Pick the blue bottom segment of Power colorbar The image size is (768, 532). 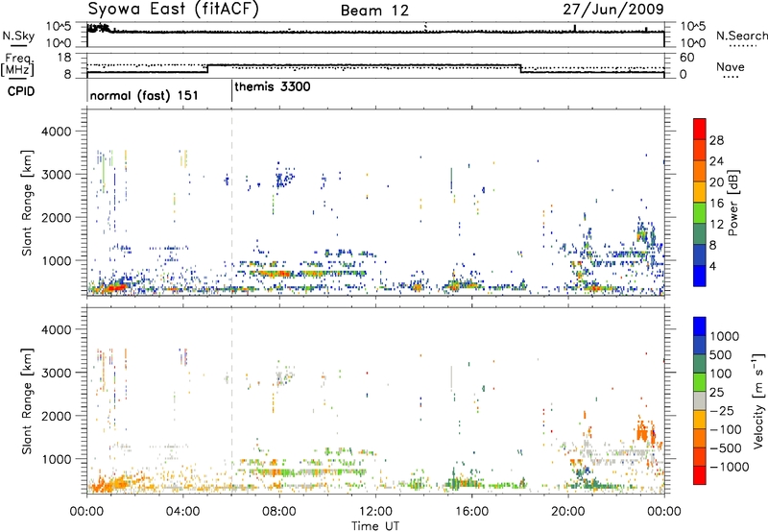tap(700, 276)
